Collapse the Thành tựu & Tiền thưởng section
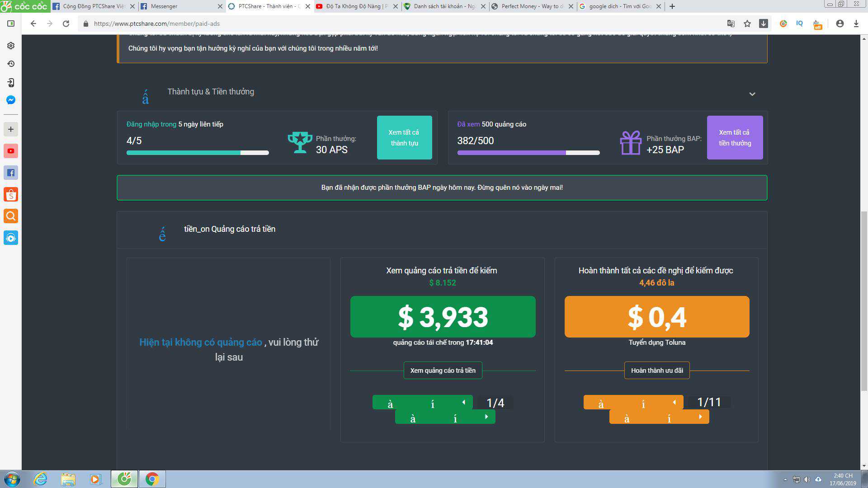 pyautogui.click(x=752, y=94)
